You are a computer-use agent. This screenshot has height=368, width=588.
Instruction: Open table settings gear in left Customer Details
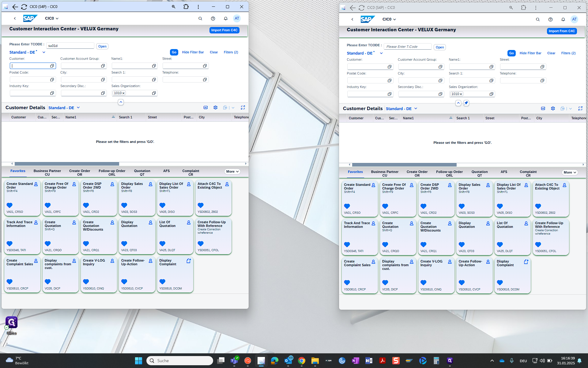coord(216,108)
